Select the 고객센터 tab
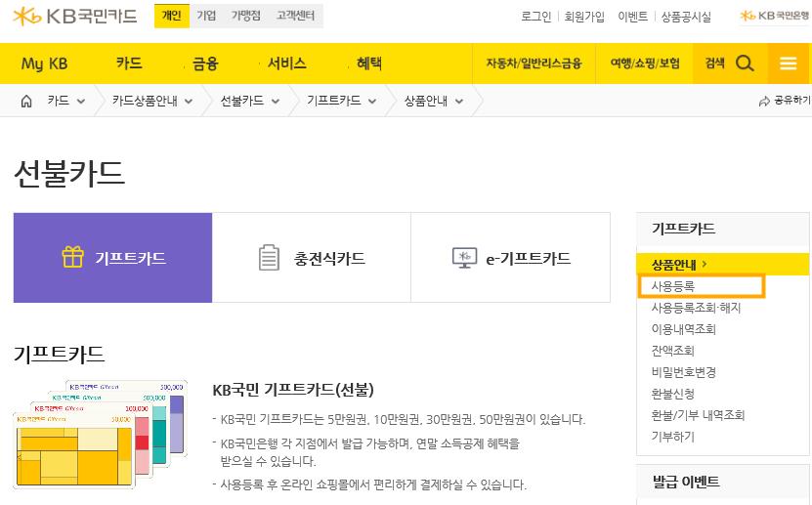The width and height of the screenshot is (812, 505). coord(296,16)
